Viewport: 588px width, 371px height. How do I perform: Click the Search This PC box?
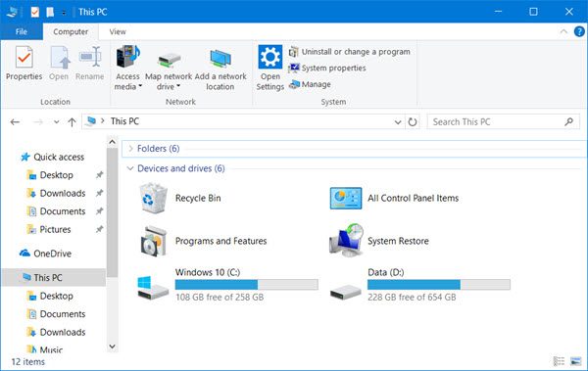[x=504, y=121]
